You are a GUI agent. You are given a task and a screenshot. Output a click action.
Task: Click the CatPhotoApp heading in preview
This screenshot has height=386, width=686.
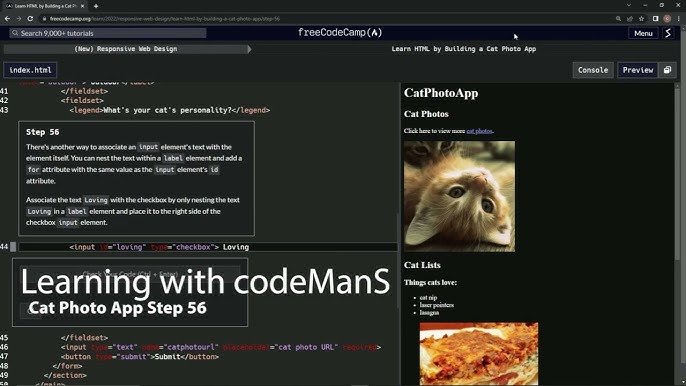(441, 93)
